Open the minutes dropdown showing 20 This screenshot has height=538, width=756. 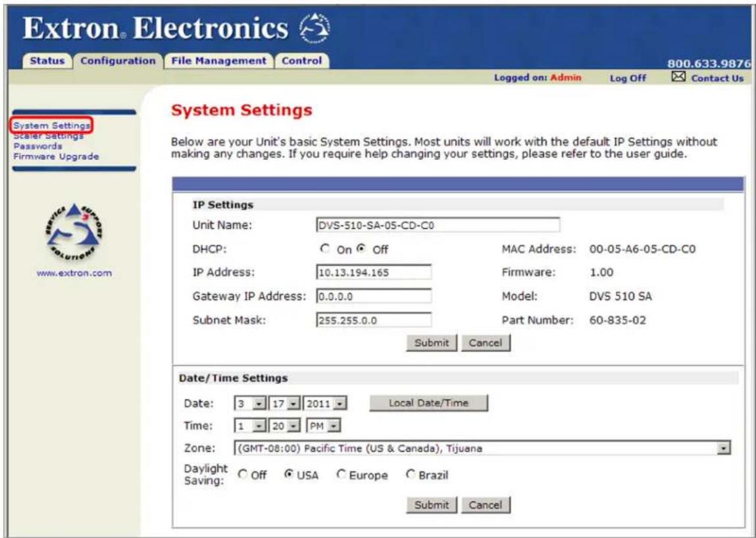pos(284,426)
